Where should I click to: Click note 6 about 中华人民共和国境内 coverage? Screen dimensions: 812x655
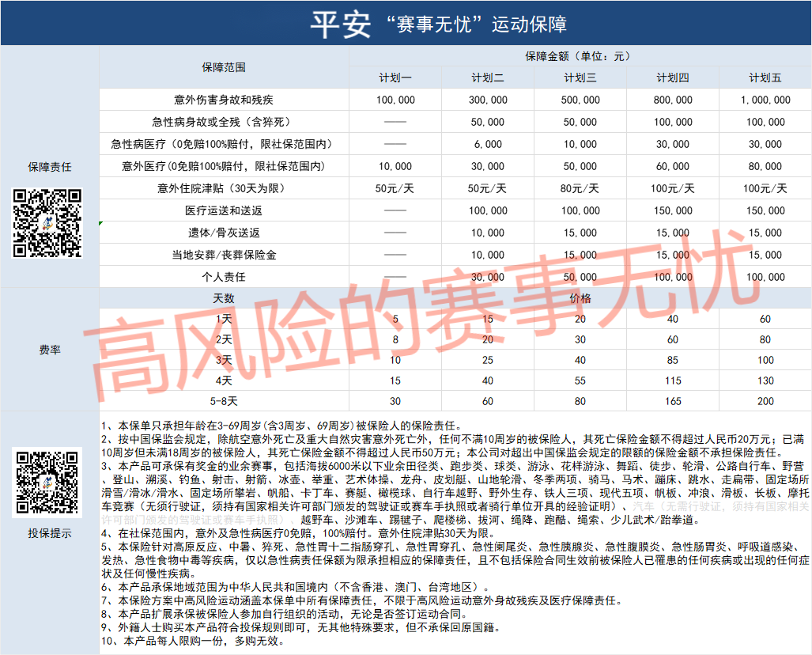[x=296, y=587]
